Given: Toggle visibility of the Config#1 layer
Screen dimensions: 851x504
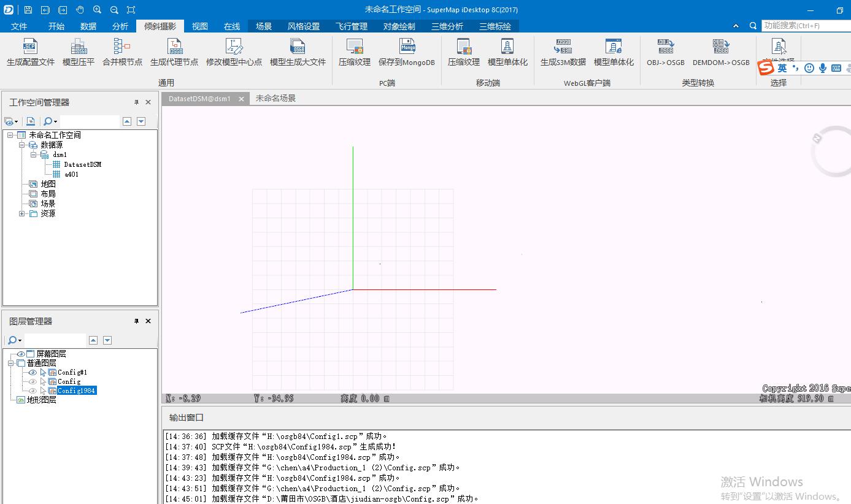Looking at the screenshot, I should (33, 372).
